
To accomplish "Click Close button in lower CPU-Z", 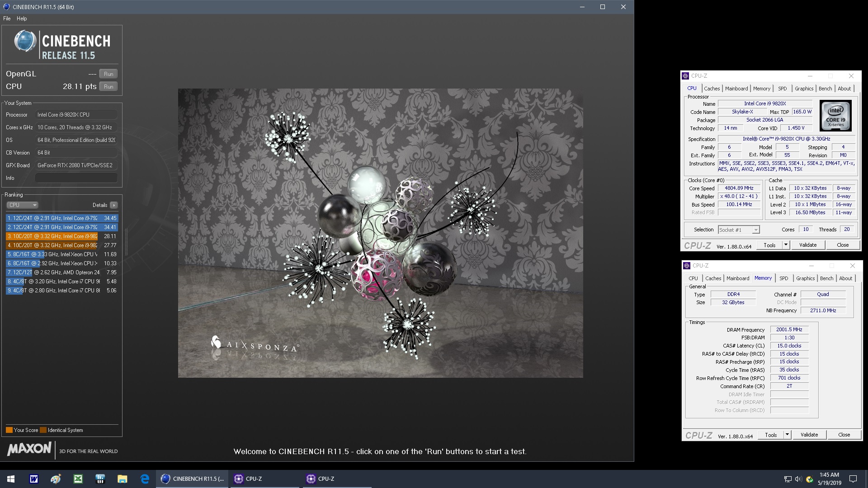I will tap(844, 435).
